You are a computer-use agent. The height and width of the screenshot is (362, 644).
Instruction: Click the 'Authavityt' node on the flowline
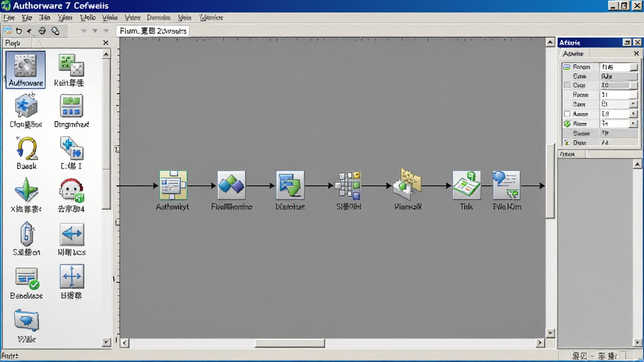[x=173, y=185]
